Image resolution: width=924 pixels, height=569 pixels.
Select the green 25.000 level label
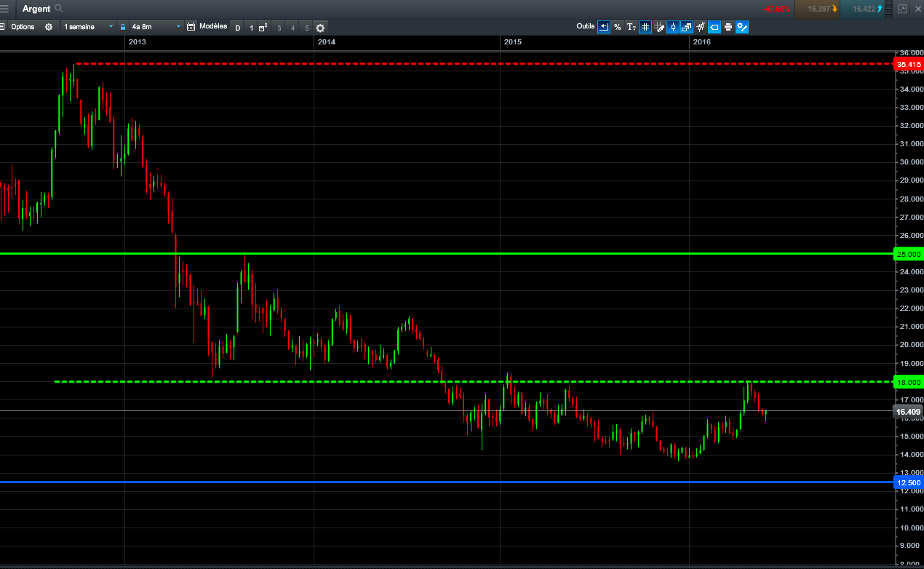pos(909,254)
